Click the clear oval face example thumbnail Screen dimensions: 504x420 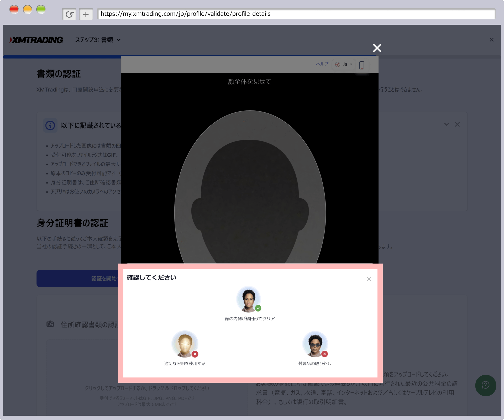(249, 299)
